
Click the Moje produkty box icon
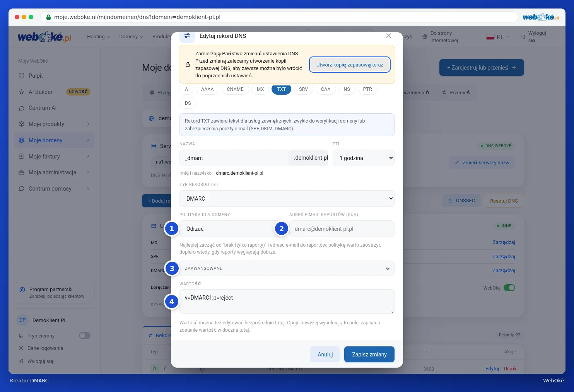[21, 124]
